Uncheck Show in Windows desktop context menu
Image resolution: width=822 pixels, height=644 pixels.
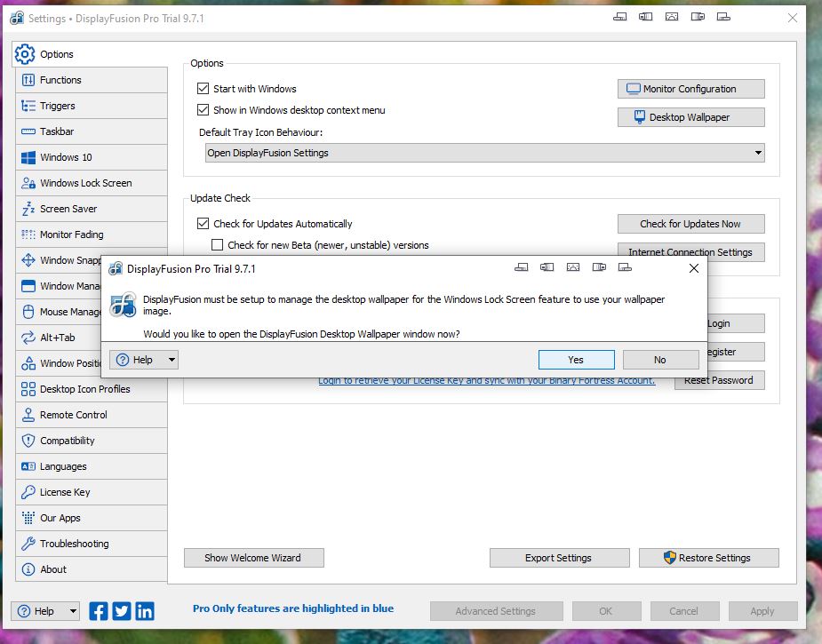(x=204, y=110)
